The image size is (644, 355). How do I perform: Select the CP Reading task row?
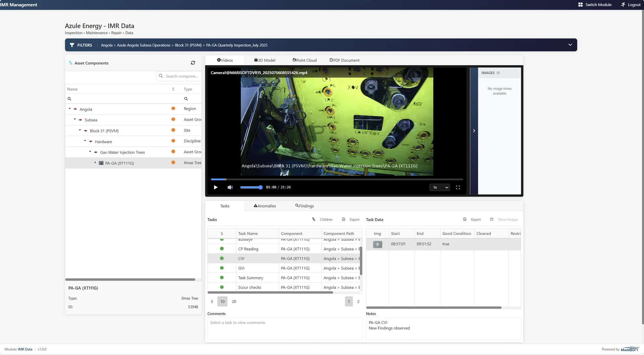coord(284,249)
